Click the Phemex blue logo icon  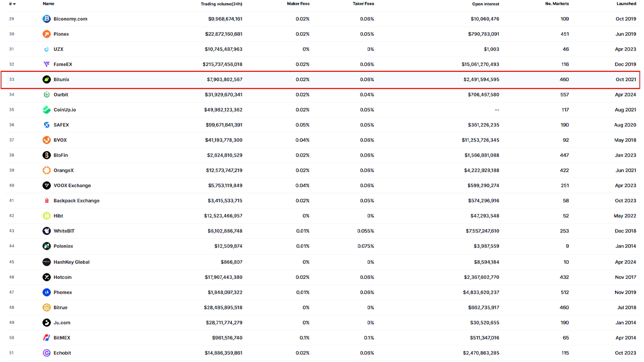(47, 292)
